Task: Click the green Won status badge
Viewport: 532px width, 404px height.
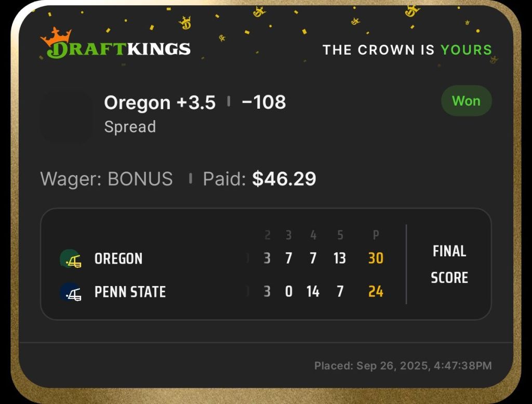Action: (466, 101)
